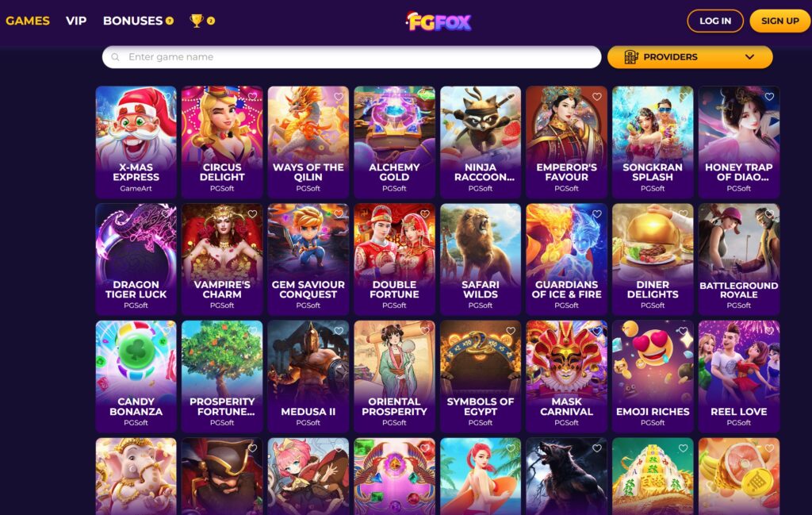The width and height of the screenshot is (812, 515).
Task: Toggle heart on Symbols of Egypt
Action: pos(511,331)
